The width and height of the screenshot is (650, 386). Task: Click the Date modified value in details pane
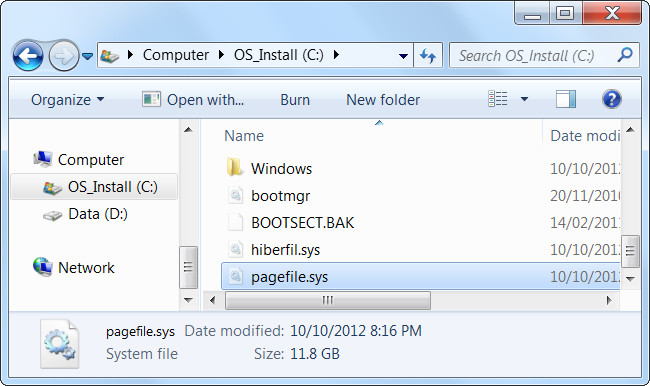click(x=356, y=331)
